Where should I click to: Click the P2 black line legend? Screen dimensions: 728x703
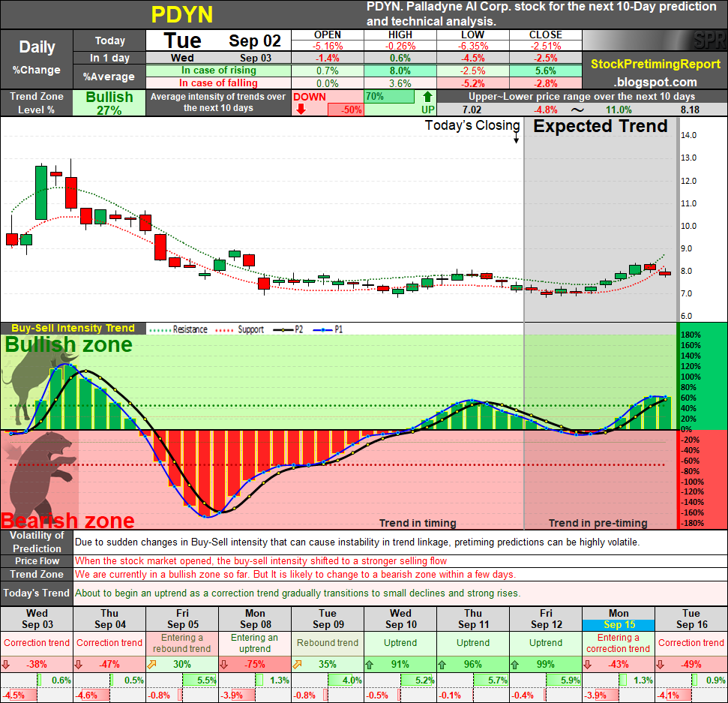(x=288, y=329)
